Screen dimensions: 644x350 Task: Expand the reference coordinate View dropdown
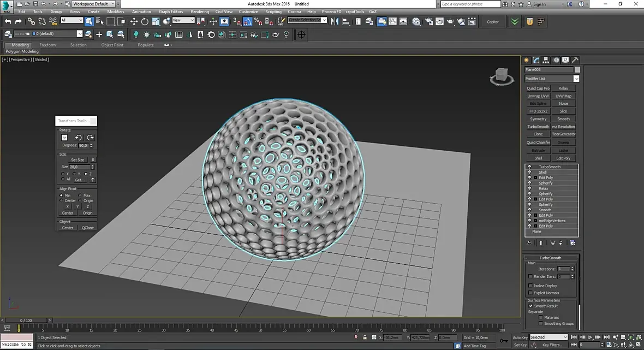pos(183,21)
